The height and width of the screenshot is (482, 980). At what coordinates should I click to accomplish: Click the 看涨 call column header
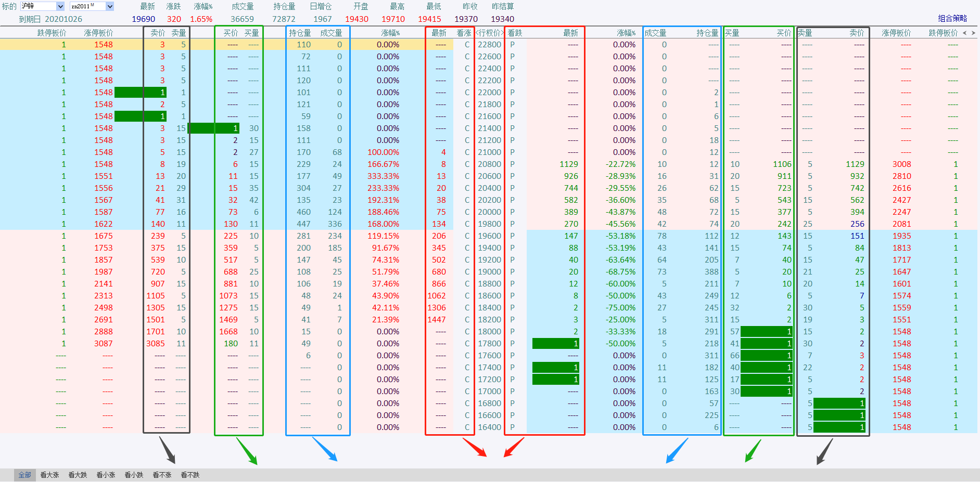pyautogui.click(x=464, y=33)
